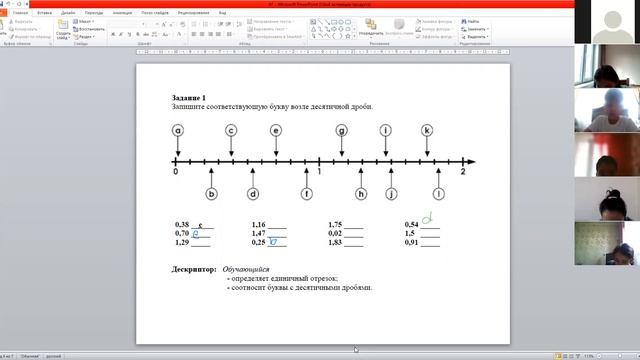Click the decrease list level icon
This screenshot has height=360, width=640.
tap(220, 24)
